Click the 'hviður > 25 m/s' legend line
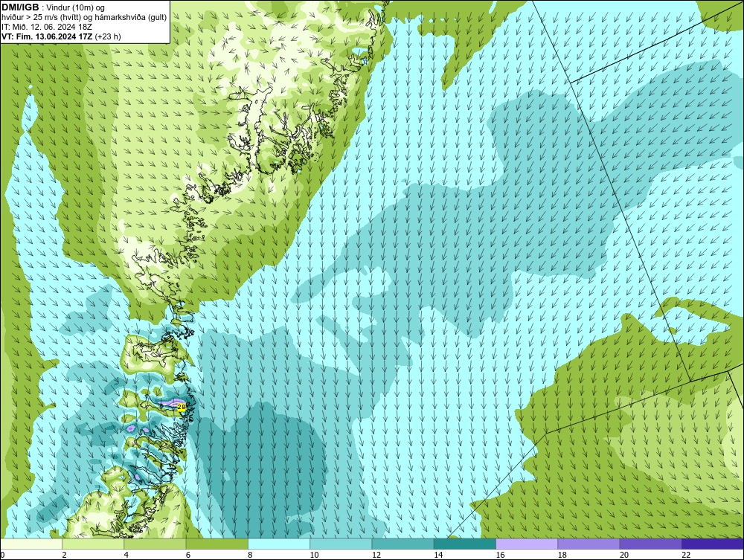 pos(84,18)
